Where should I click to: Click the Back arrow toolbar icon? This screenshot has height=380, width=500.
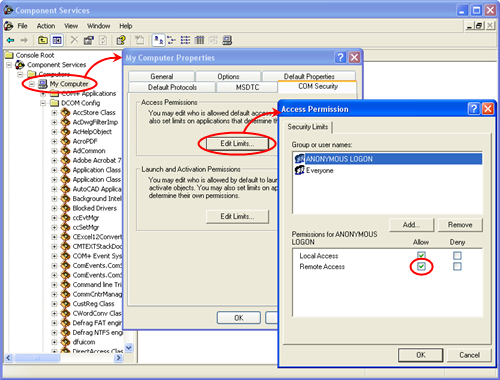pos(10,40)
